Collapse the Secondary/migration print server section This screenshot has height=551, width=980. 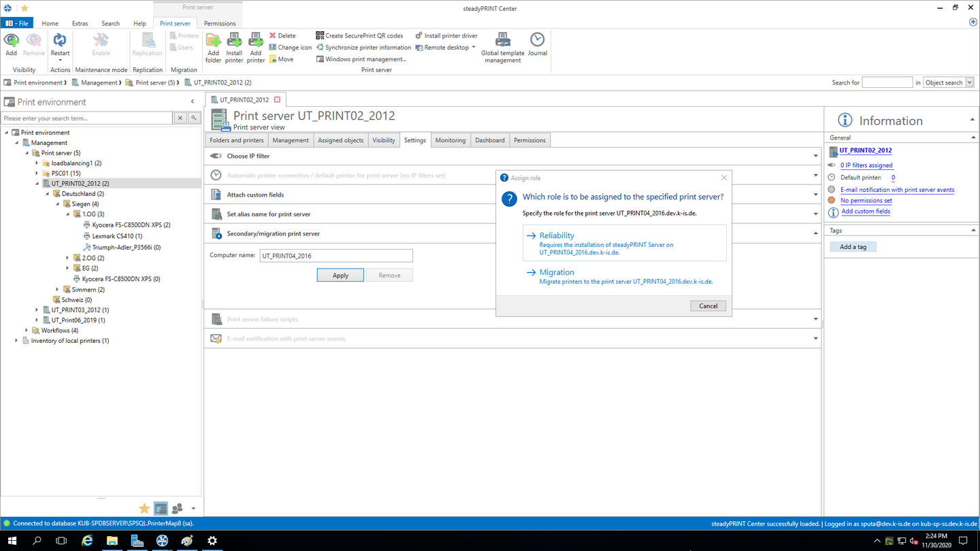[815, 233]
